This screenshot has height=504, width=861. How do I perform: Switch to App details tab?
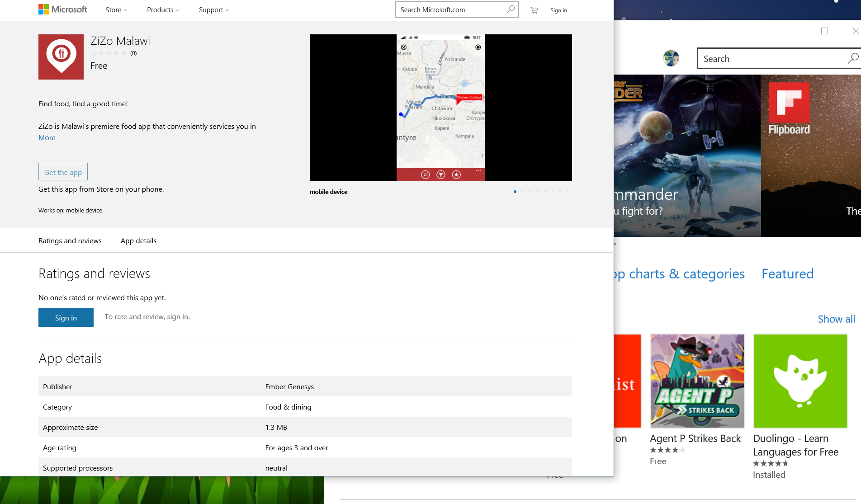tap(138, 241)
